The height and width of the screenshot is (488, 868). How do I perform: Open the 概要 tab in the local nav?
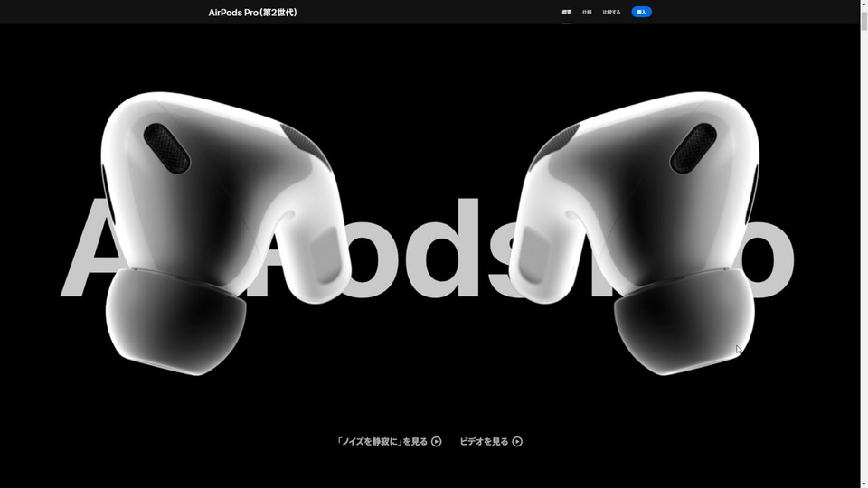coord(566,12)
